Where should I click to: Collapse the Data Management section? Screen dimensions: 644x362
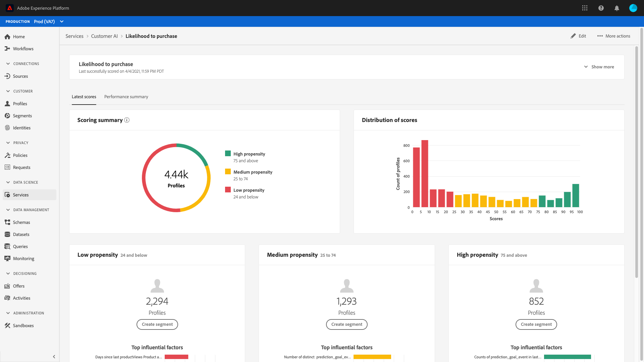(8, 210)
